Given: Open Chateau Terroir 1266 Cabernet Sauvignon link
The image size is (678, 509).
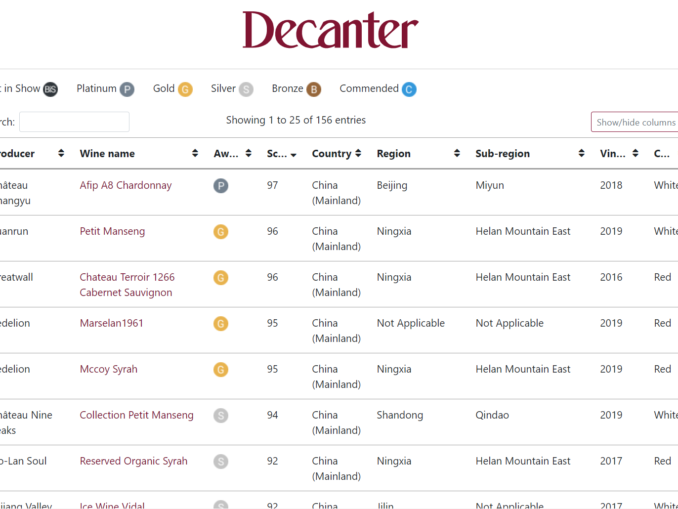Looking at the screenshot, I should pyautogui.click(x=127, y=285).
